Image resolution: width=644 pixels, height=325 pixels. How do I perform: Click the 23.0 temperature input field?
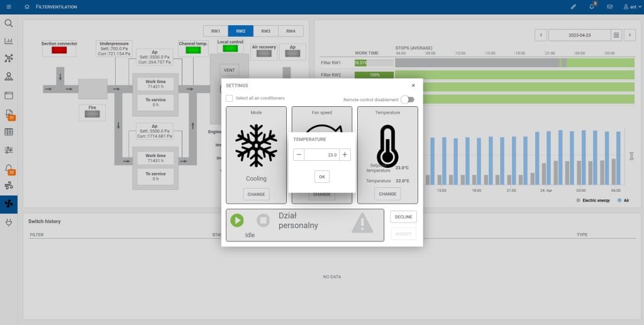point(321,155)
